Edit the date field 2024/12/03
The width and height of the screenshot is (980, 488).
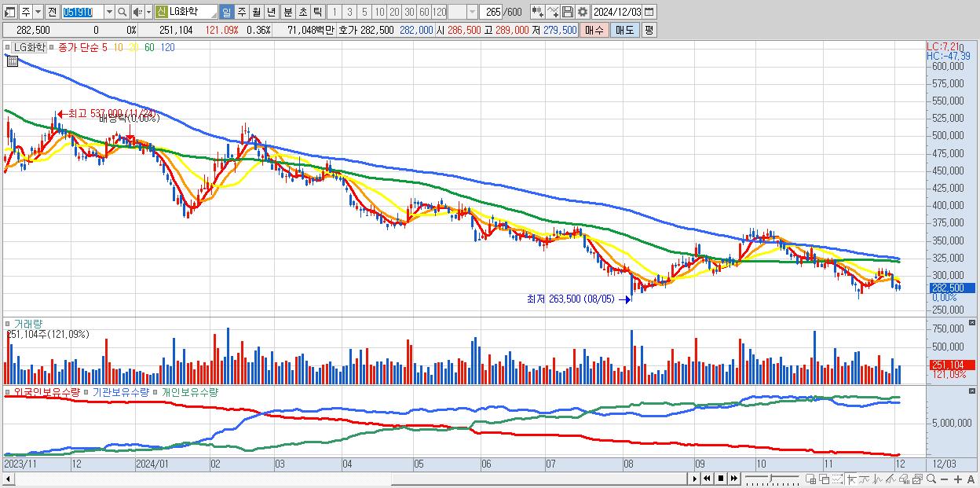pos(616,12)
